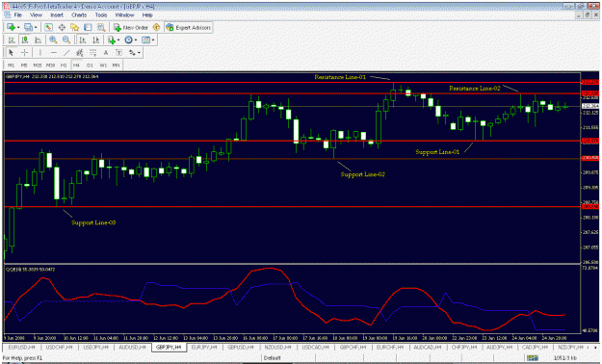Switch chart timeframe to MN
This screenshot has width=602, height=364.
tap(116, 65)
